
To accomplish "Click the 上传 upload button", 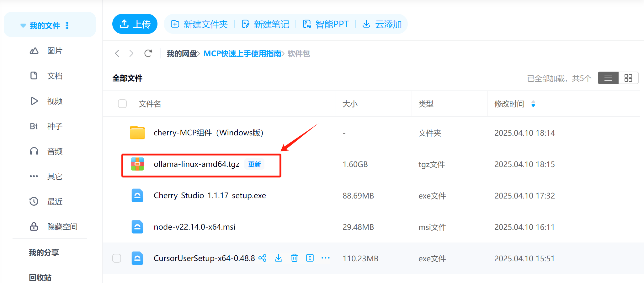I will pos(135,24).
